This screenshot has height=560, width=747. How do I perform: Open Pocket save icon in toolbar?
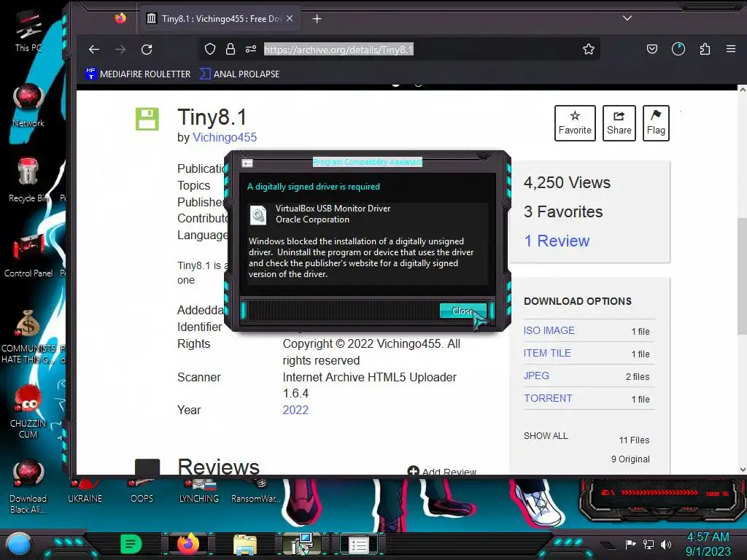coord(652,49)
